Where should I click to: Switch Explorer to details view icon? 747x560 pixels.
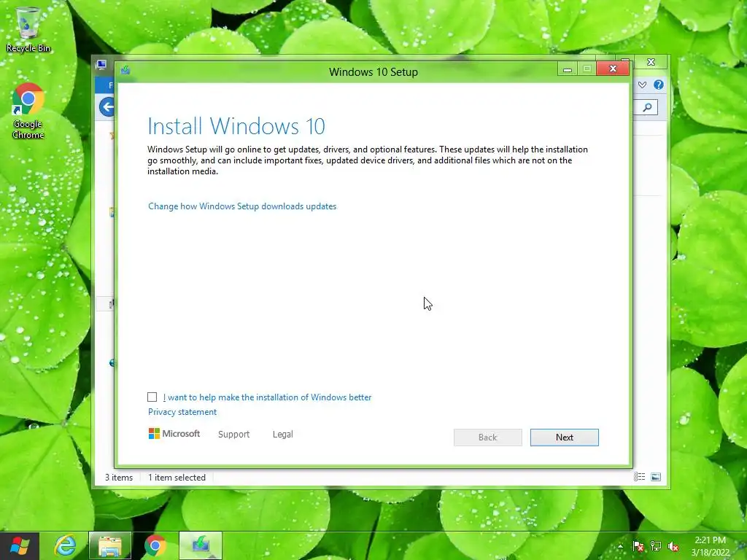coord(639,477)
